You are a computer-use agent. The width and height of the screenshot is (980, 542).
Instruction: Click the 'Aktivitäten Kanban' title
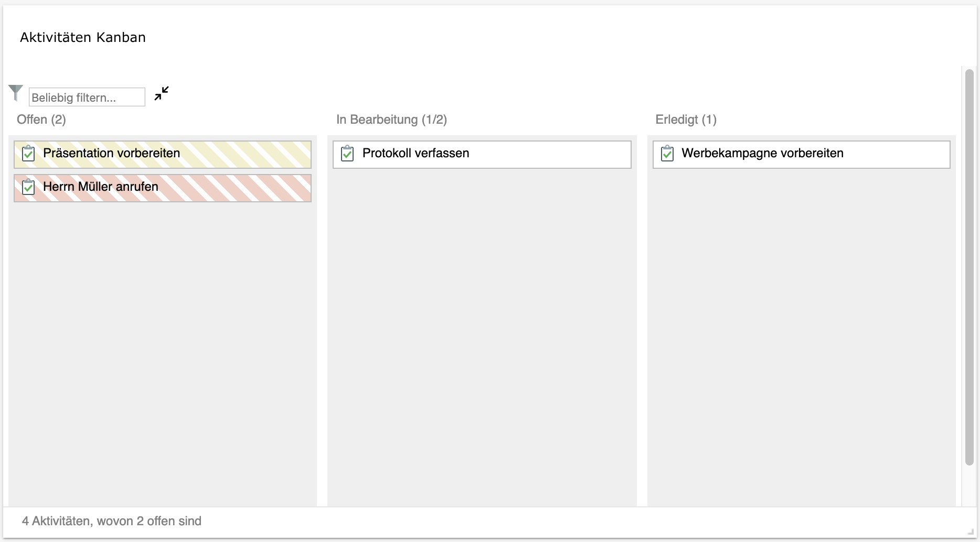pos(83,37)
